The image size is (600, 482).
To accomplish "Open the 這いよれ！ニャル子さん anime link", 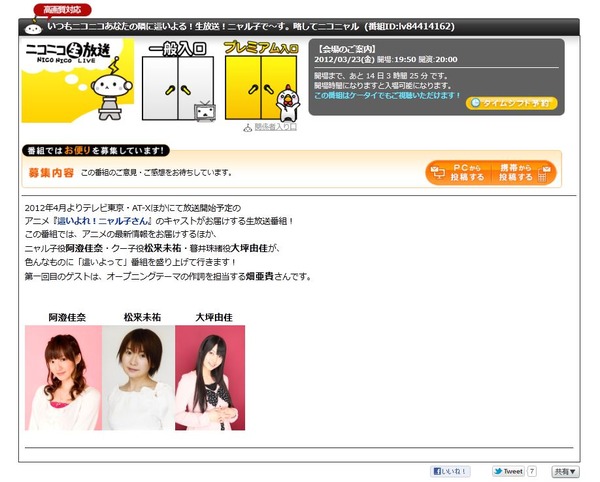I will (103, 221).
